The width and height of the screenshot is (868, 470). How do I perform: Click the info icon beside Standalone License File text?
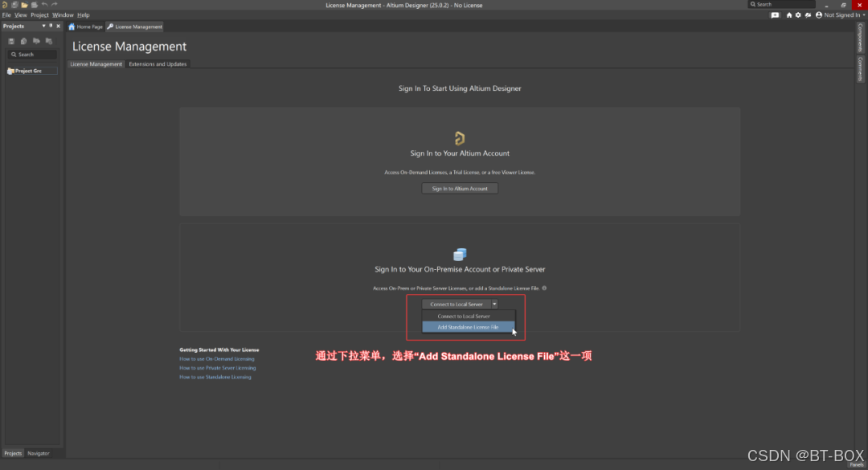(x=544, y=288)
